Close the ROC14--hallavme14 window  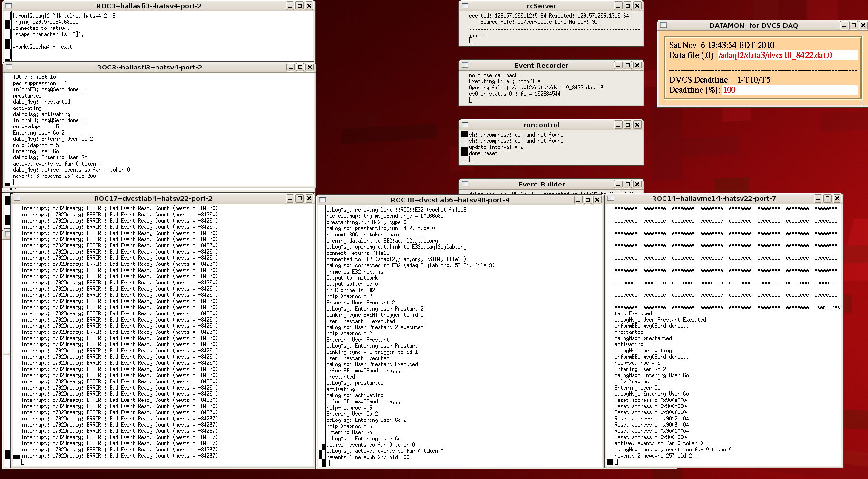(x=837, y=198)
